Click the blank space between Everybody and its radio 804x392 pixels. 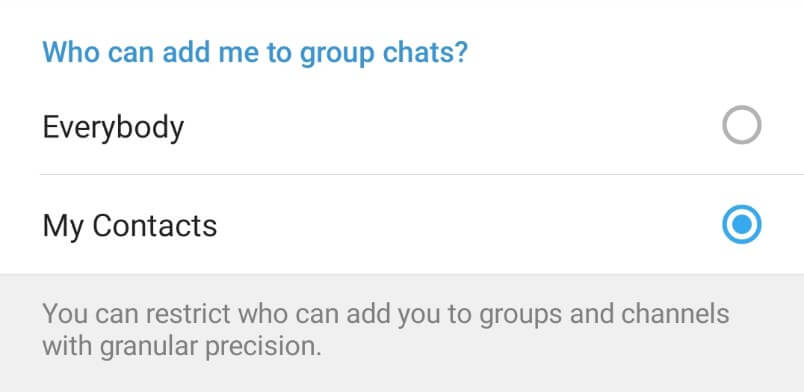pyautogui.click(x=451, y=125)
